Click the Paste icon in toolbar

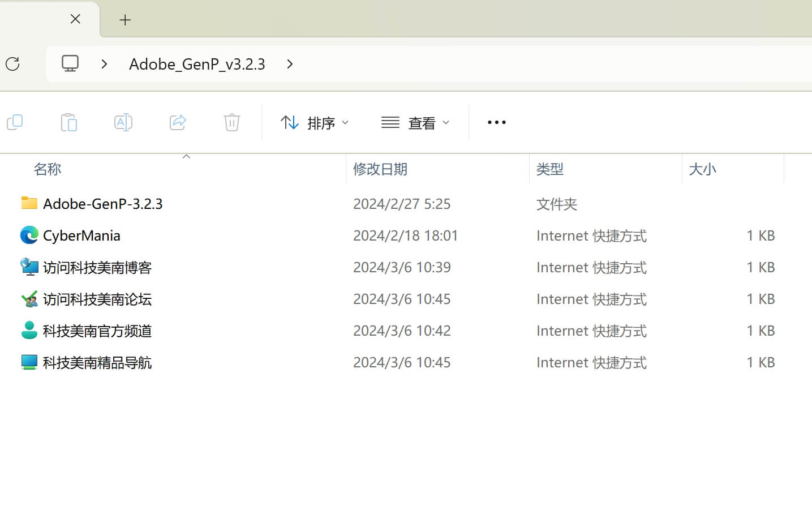click(x=69, y=122)
